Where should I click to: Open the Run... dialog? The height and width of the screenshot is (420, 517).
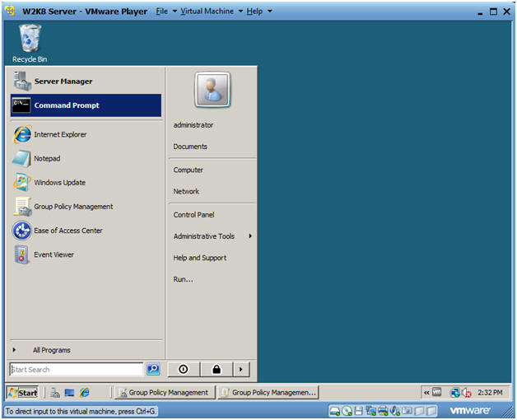click(x=184, y=279)
